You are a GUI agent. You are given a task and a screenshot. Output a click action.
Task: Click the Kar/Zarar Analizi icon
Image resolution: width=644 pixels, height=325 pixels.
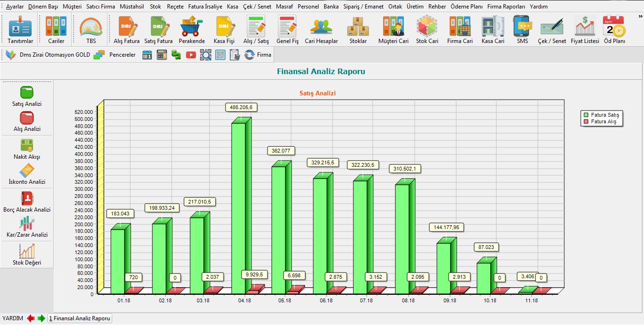point(27,223)
